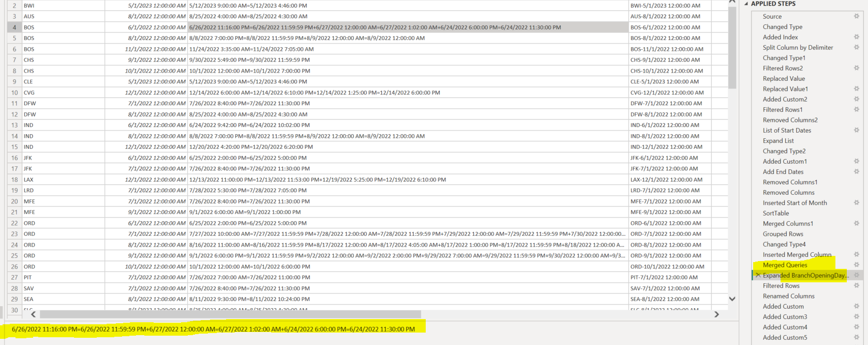Open gear for List of Start Dates
This screenshot has height=345, width=868.
tap(857, 130)
